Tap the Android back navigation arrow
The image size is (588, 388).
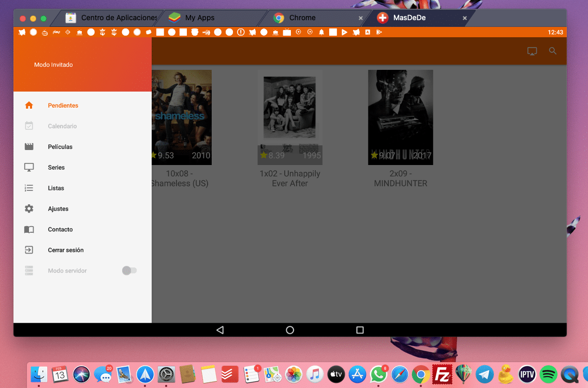220,330
